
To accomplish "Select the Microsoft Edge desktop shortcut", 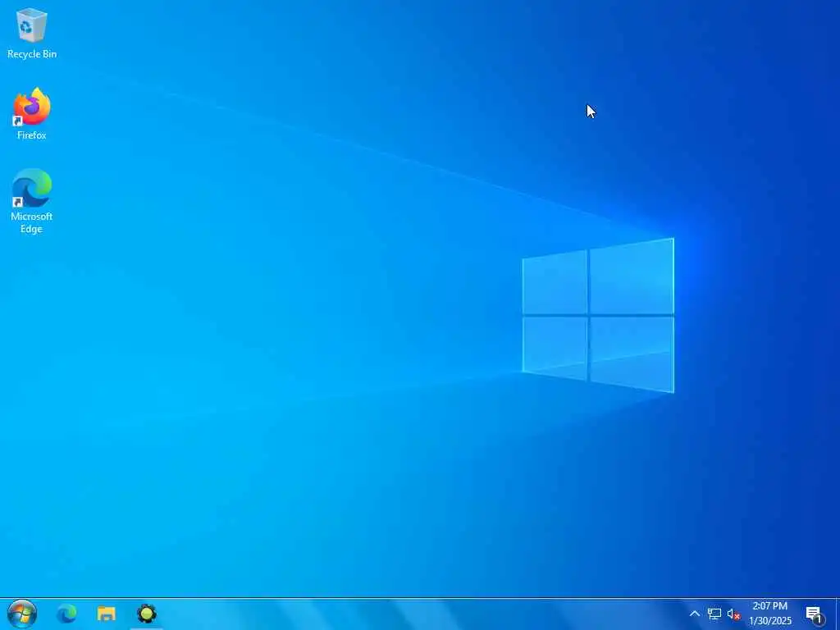I will (x=32, y=201).
